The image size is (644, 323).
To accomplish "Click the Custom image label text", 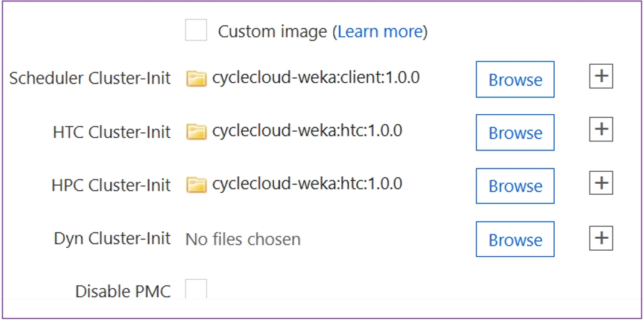I will pyautogui.click(x=272, y=31).
